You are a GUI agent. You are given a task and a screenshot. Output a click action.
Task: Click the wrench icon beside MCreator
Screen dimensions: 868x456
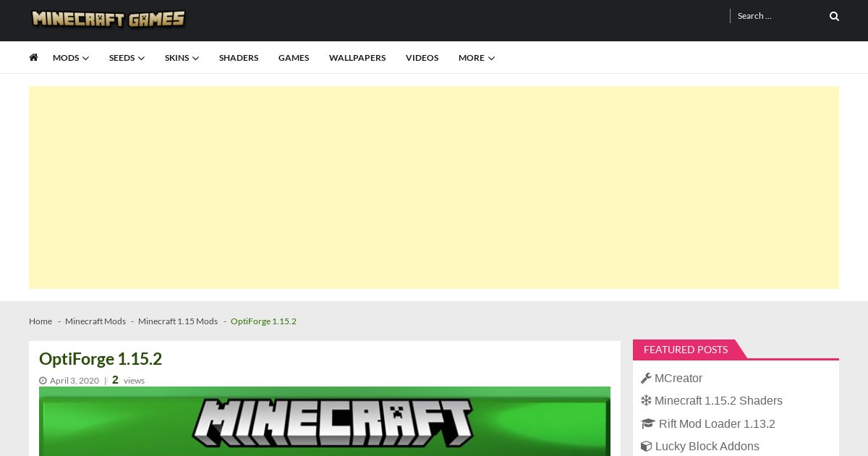(x=646, y=378)
